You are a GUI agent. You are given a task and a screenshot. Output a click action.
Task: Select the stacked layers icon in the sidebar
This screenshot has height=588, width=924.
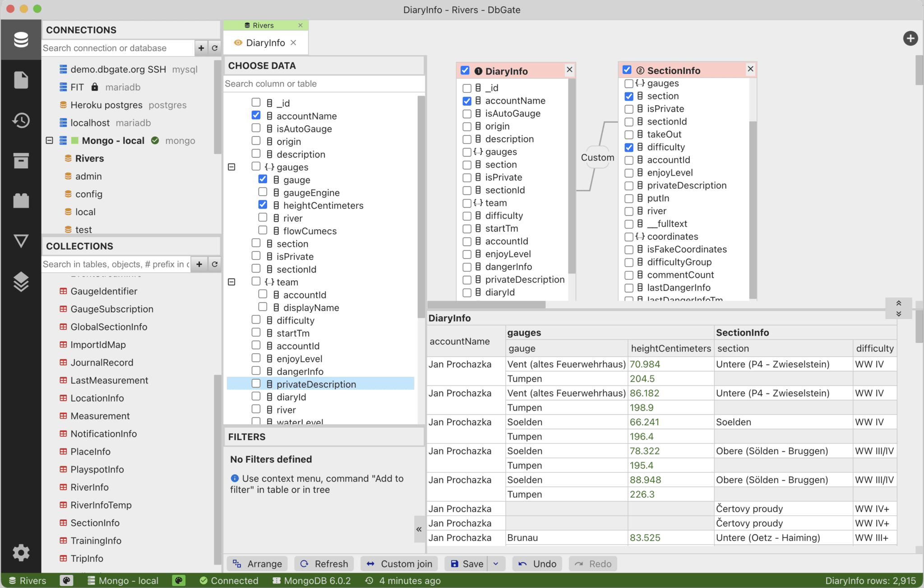tap(21, 282)
